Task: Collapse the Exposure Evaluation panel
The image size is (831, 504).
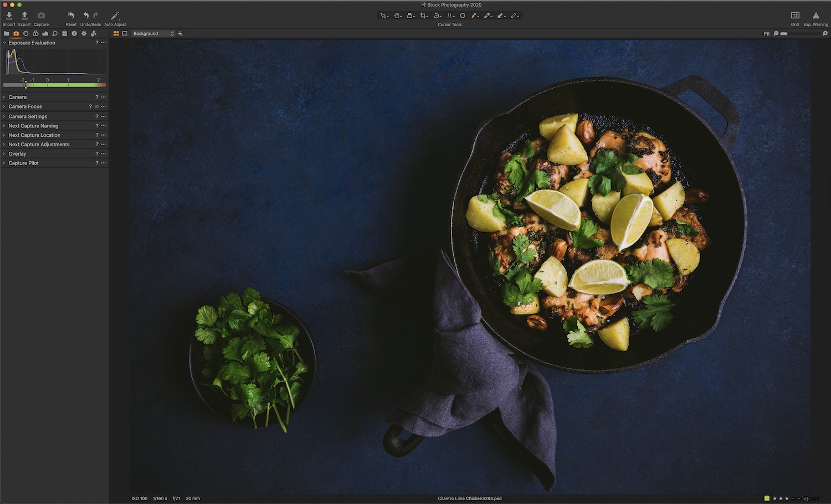Action: click(4, 43)
